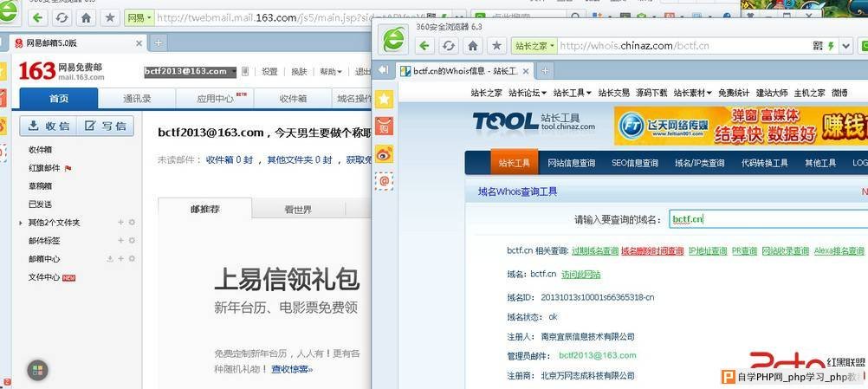This screenshot has height=389, width=868.
Task: Click the plus icon beside 邮箱中心
Action: tap(120, 259)
